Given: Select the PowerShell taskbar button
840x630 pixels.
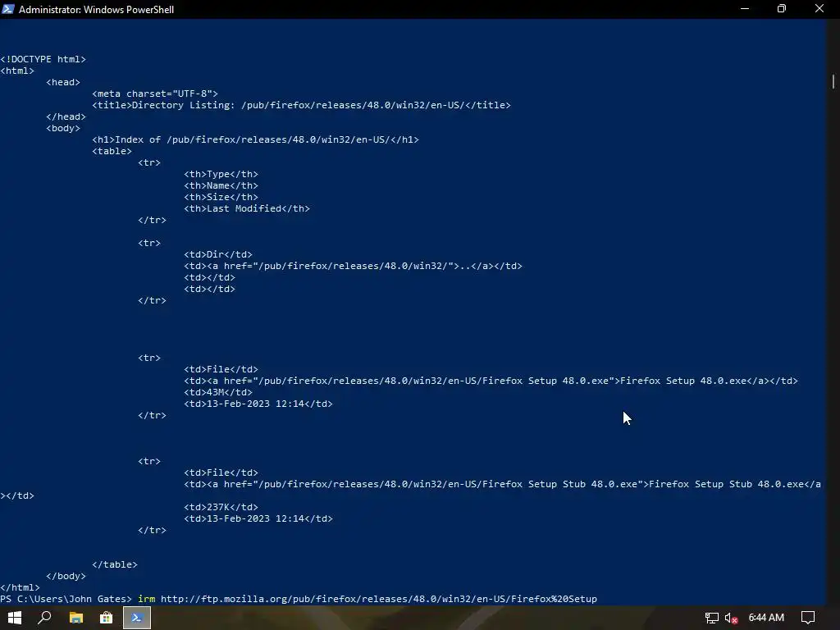Looking at the screenshot, I should (x=137, y=618).
